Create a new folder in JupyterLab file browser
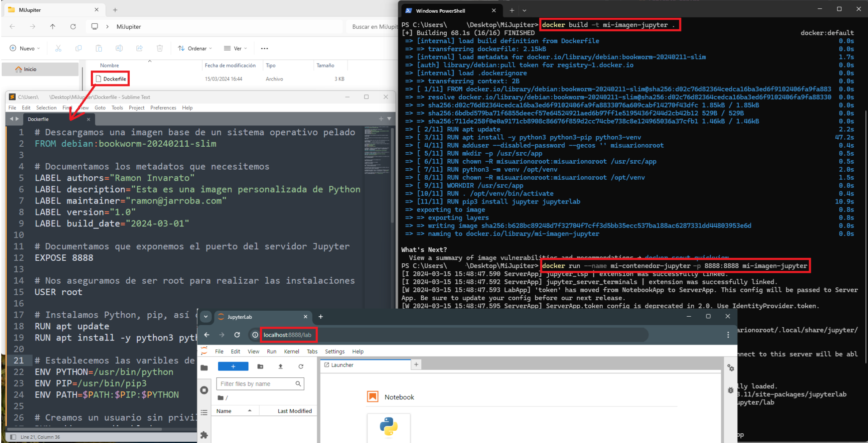The image size is (868, 443). (x=260, y=366)
